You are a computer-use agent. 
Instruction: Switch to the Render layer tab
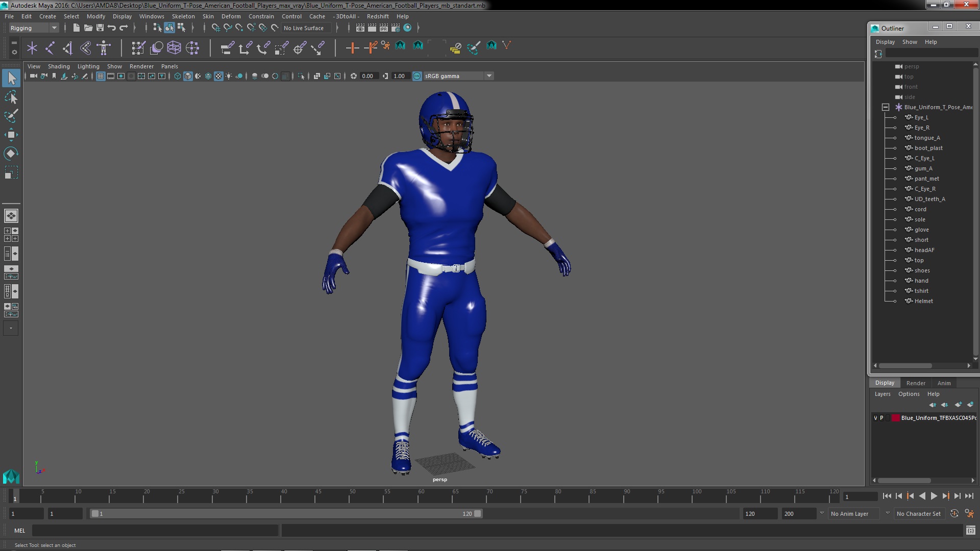tap(916, 383)
